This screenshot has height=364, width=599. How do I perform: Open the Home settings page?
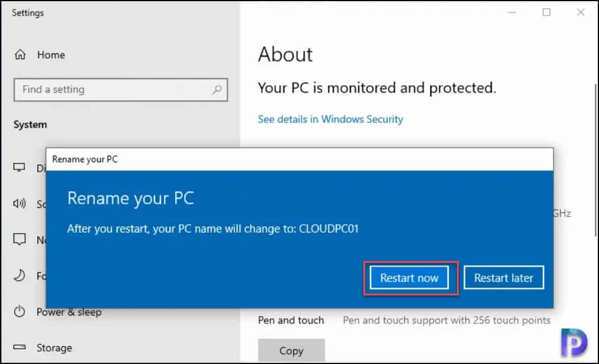pos(51,55)
